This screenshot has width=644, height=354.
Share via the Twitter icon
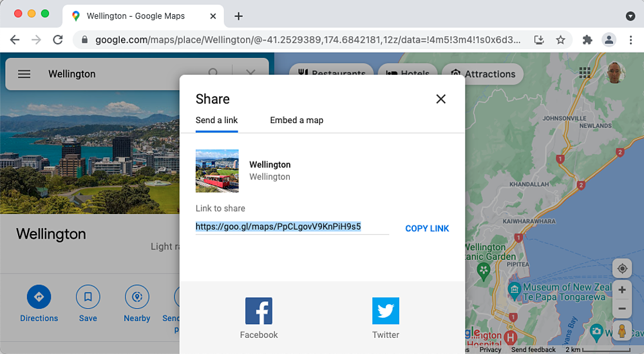tap(386, 311)
